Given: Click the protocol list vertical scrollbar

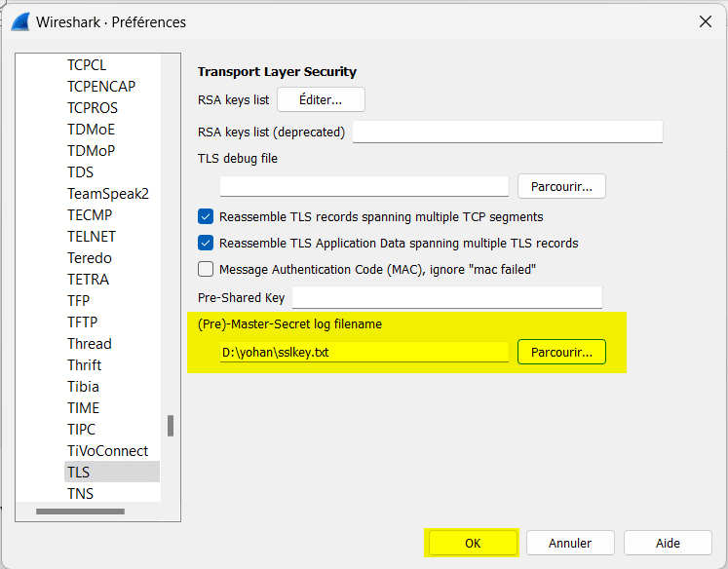Looking at the screenshot, I should point(171,426).
